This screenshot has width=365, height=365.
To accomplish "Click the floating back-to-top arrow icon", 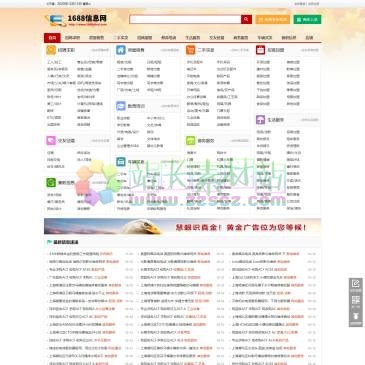I will coord(356,316).
